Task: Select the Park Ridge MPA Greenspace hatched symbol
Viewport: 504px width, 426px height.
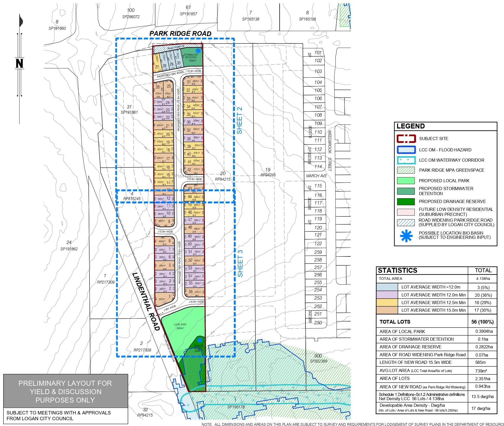Action: pos(406,170)
